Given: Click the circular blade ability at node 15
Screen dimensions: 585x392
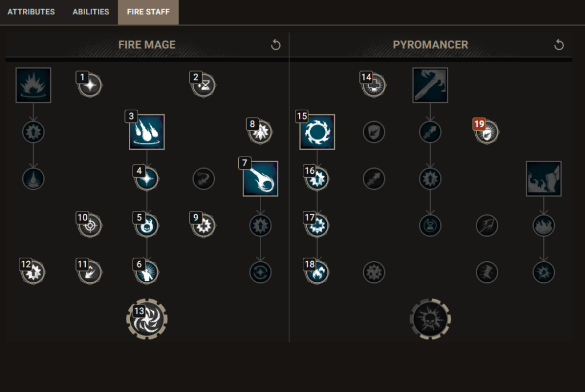Looking at the screenshot, I should 317,132.
